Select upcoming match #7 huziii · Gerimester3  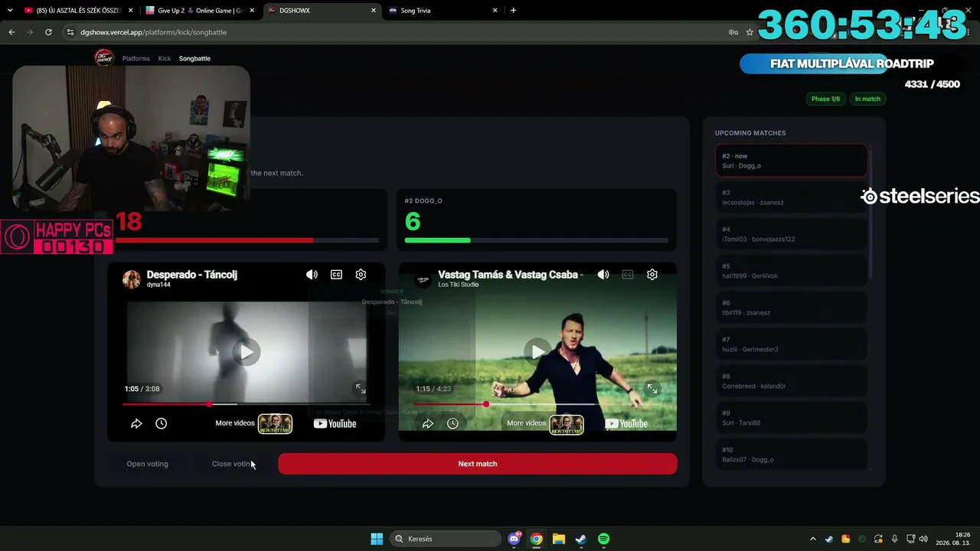[x=792, y=344]
